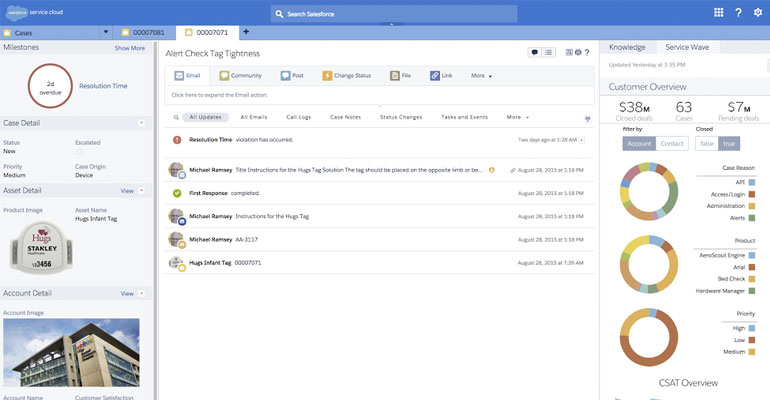Expand the More feed filters dropdown
This screenshot has height=400, width=770.
(x=518, y=117)
